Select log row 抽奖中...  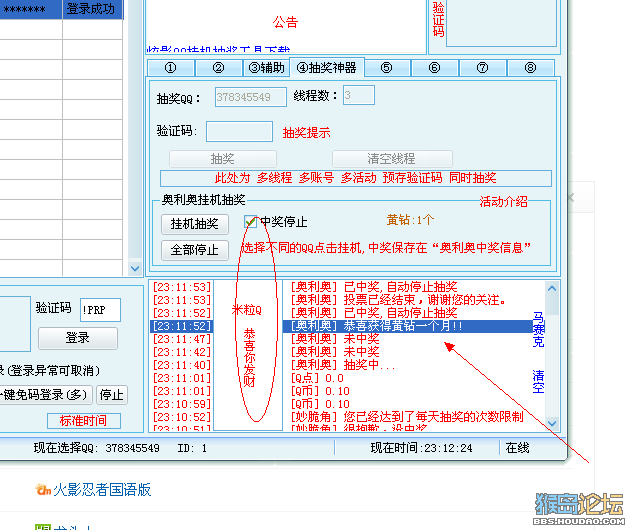pyautogui.click(x=342, y=365)
